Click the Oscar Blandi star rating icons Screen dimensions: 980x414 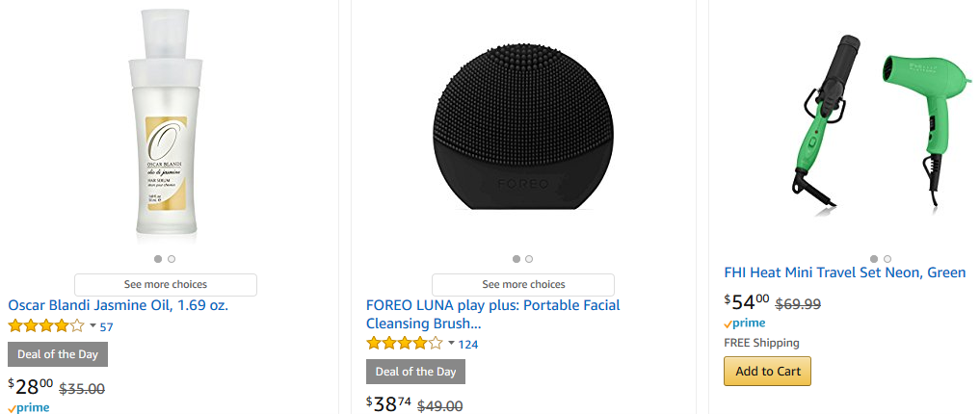click(46, 326)
